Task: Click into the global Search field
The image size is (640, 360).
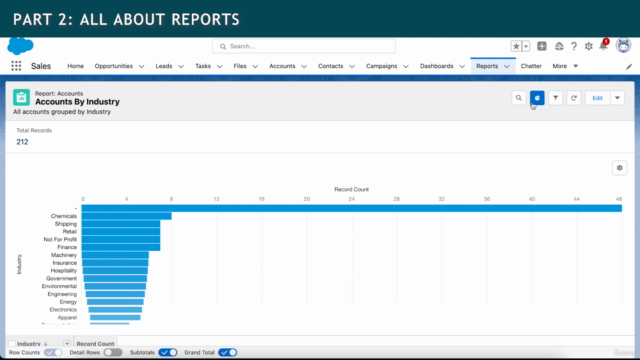Action: click(304, 46)
